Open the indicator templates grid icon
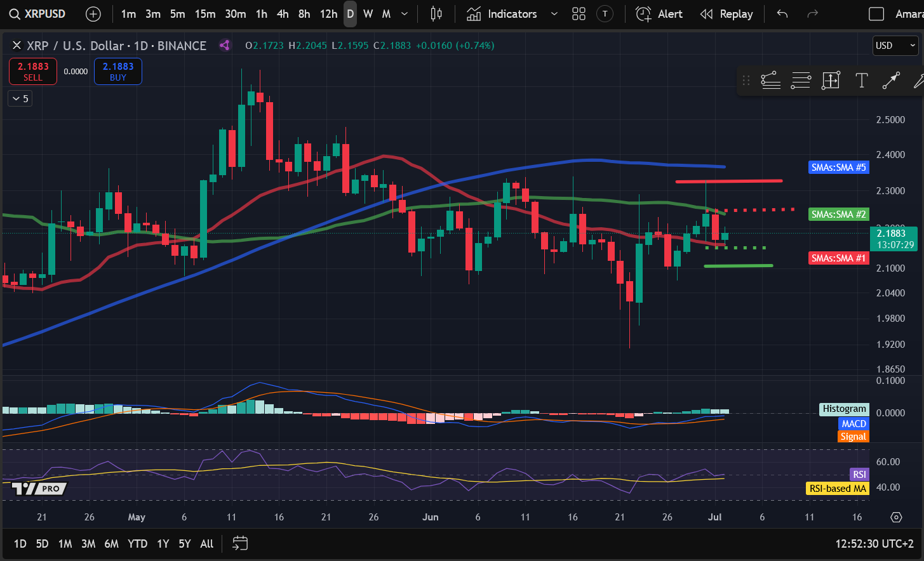Viewport: 924px width, 561px height. (x=579, y=14)
